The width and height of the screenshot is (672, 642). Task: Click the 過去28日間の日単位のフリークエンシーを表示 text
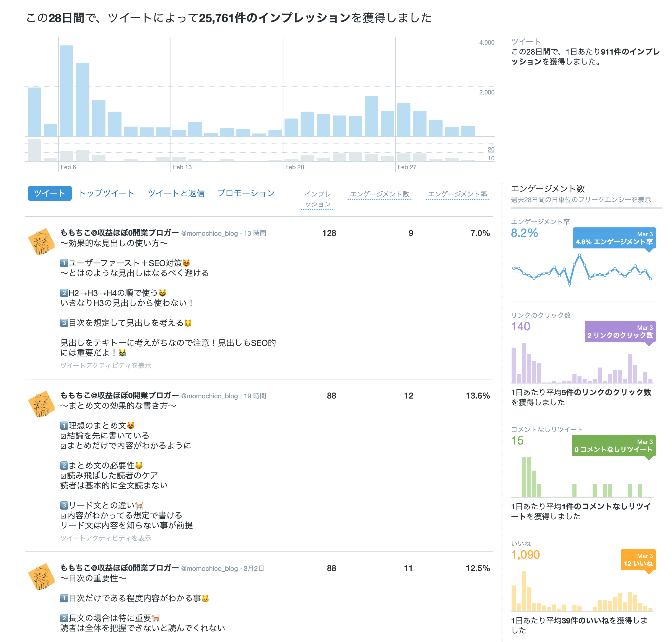point(581,199)
